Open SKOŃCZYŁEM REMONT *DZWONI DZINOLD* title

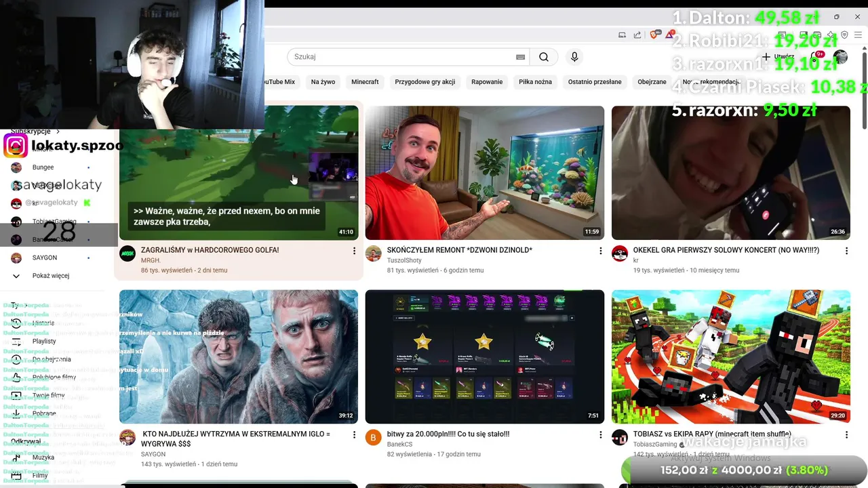pos(459,250)
